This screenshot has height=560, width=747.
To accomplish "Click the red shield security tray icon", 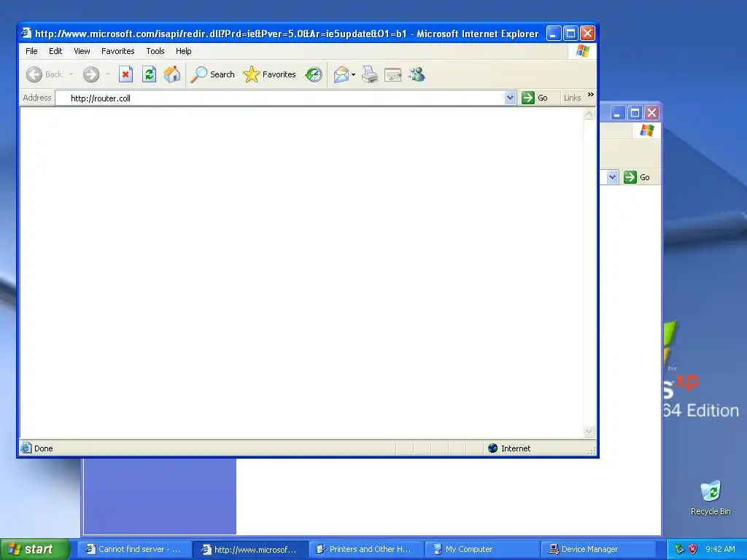I will click(x=692, y=549).
